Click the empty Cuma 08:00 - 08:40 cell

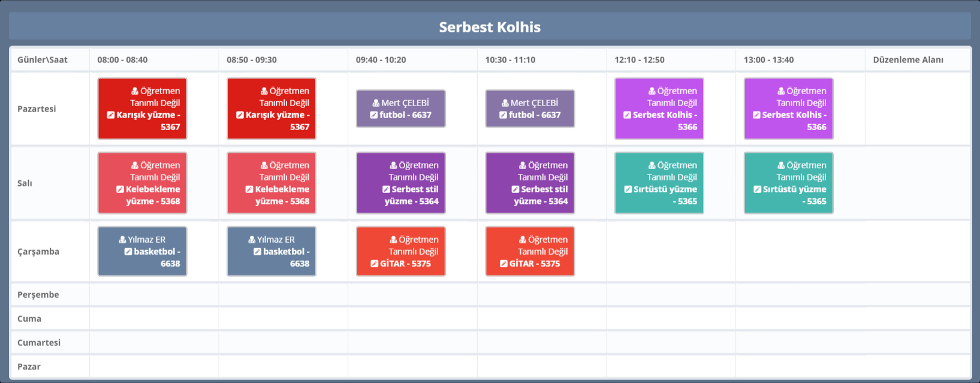click(154, 319)
